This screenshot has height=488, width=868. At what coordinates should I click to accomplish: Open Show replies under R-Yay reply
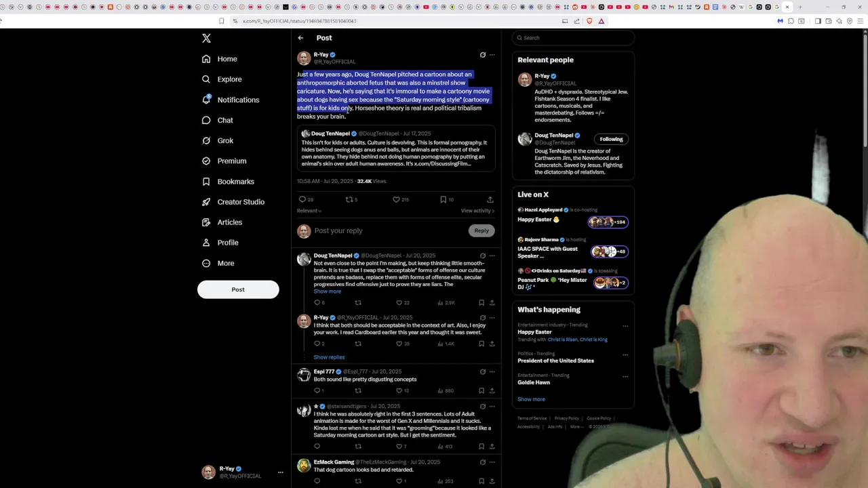pos(329,357)
